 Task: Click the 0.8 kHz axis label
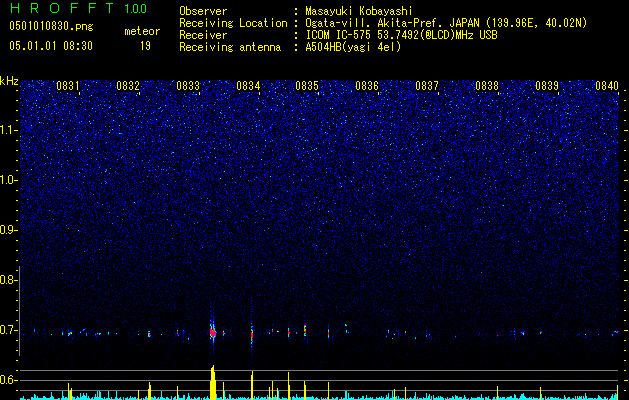pyautogui.click(x=8, y=280)
